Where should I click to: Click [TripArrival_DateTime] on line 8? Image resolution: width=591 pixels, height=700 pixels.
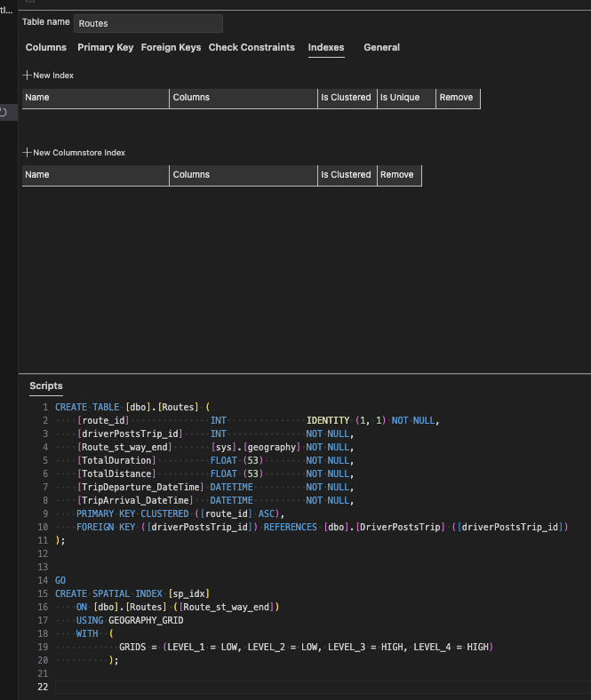[135, 500]
